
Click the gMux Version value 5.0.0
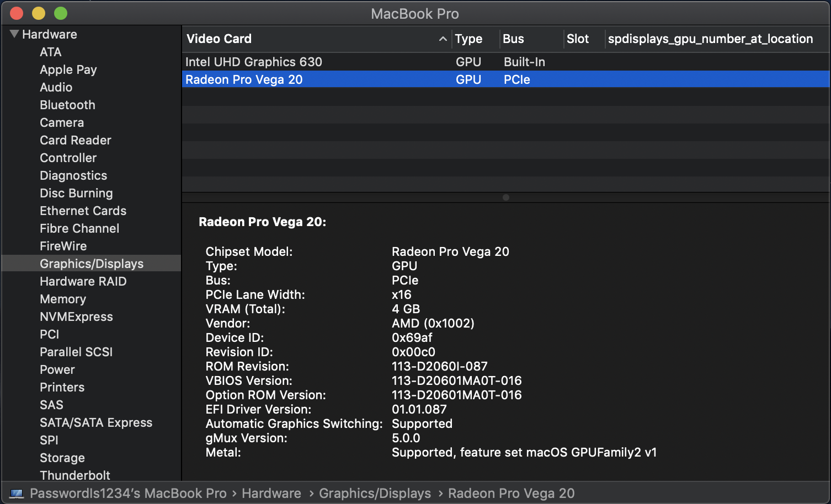click(x=406, y=438)
